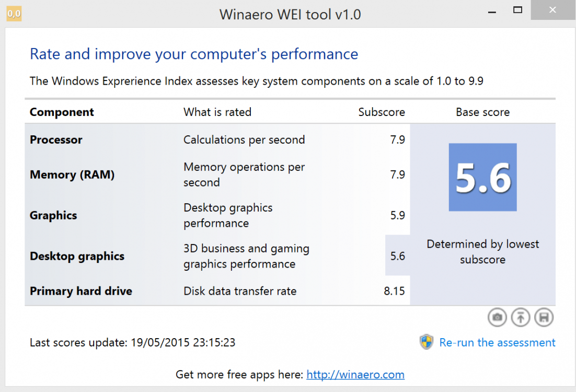
Task: Click the floppy disk save icon
Action: 544,317
